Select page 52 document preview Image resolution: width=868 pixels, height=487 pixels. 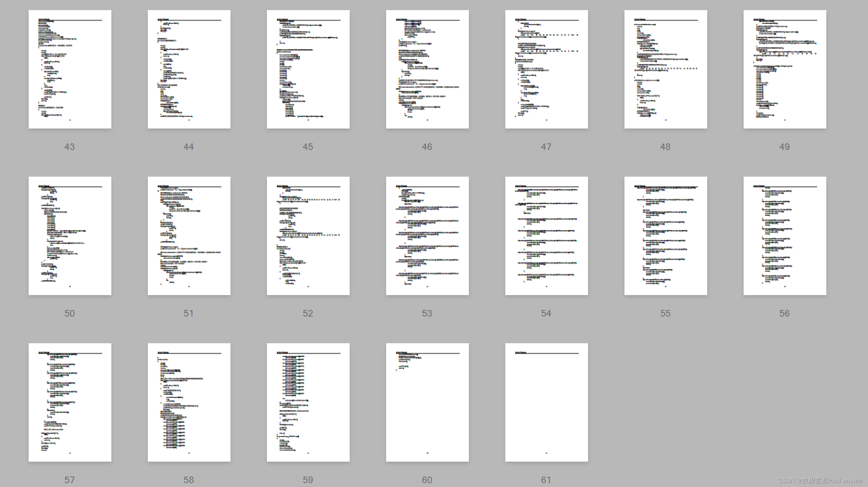coord(308,235)
